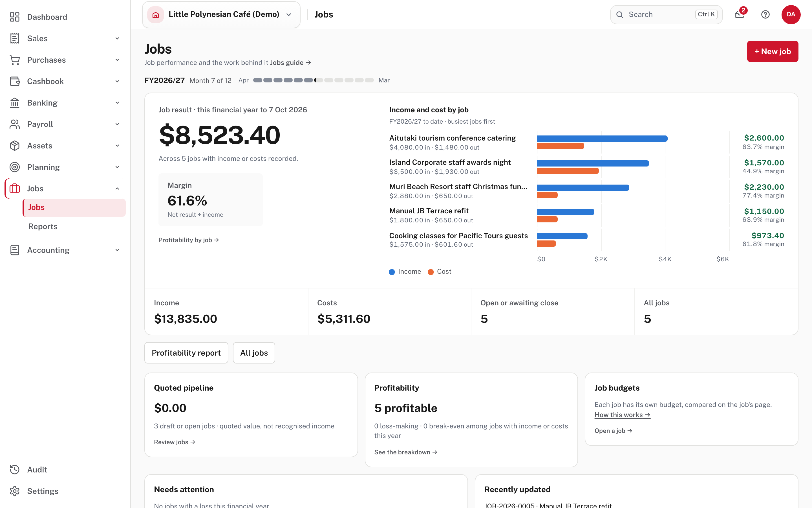Open the DA user avatar
Viewport: 812px width, 508px height.
791,14
